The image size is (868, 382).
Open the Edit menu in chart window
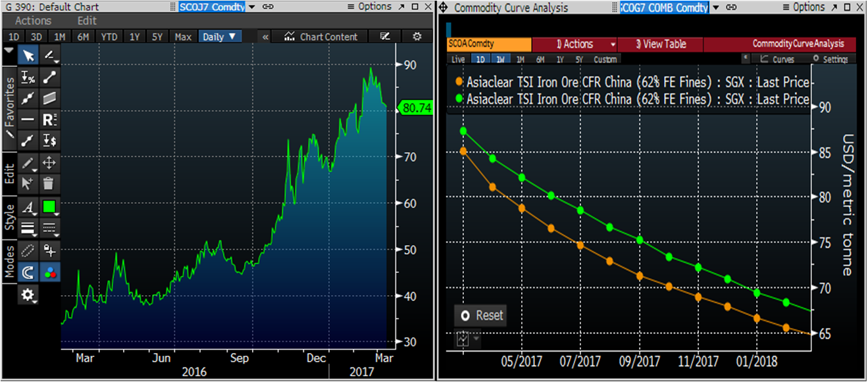(x=87, y=21)
